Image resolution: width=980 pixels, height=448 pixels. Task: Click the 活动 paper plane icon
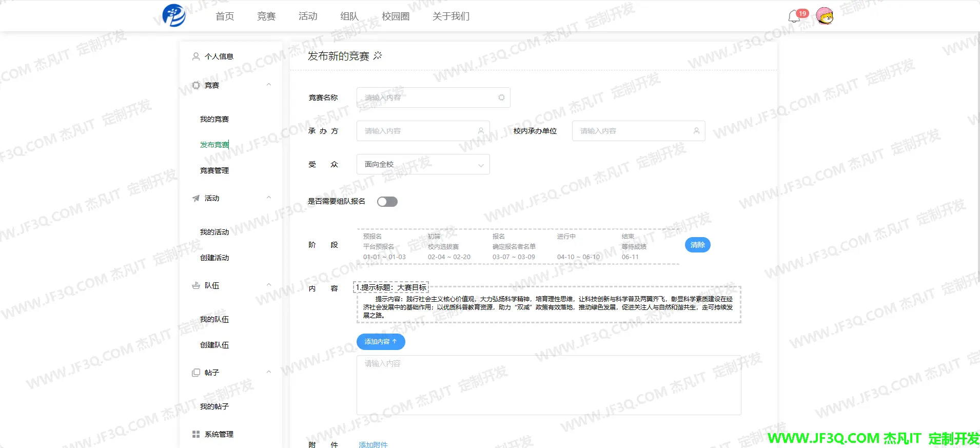(196, 198)
